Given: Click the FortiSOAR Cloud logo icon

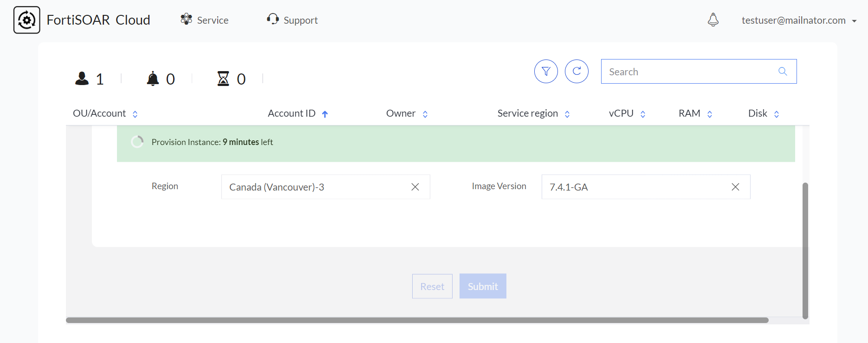Looking at the screenshot, I should click(27, 20).
